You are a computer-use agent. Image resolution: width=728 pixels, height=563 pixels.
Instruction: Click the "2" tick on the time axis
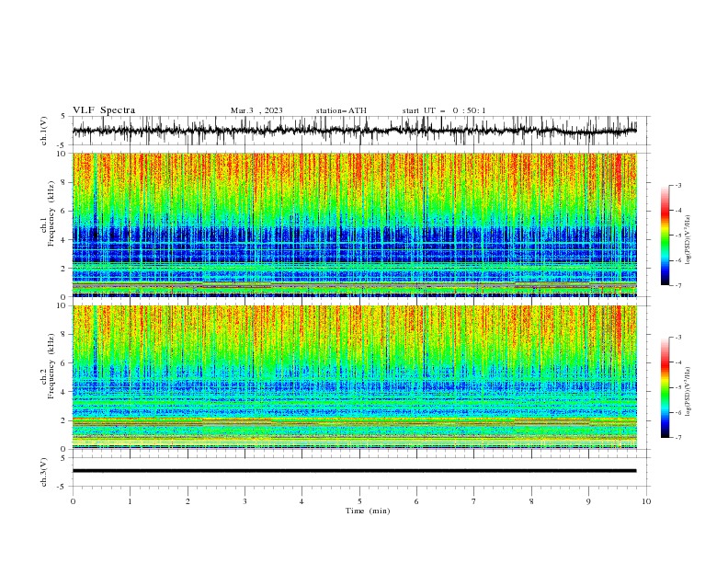coord(188,501)
